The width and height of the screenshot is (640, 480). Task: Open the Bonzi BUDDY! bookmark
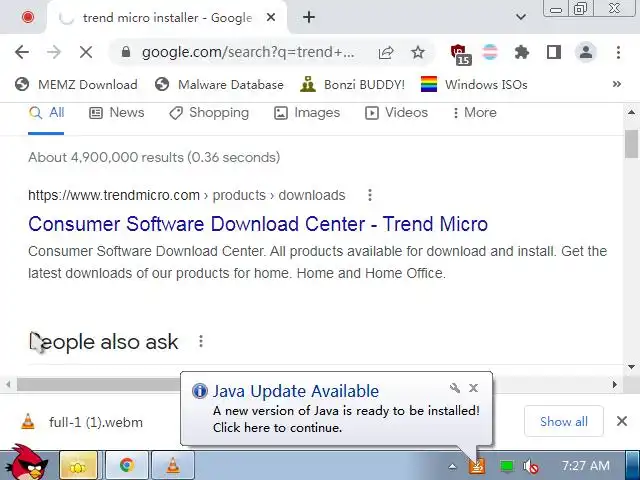pos(352,84)
